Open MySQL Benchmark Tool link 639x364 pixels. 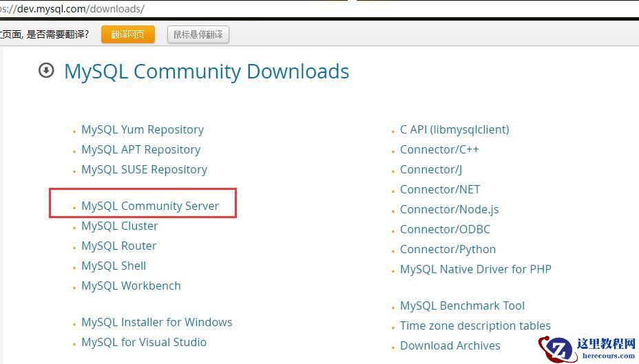coord(463,306)
